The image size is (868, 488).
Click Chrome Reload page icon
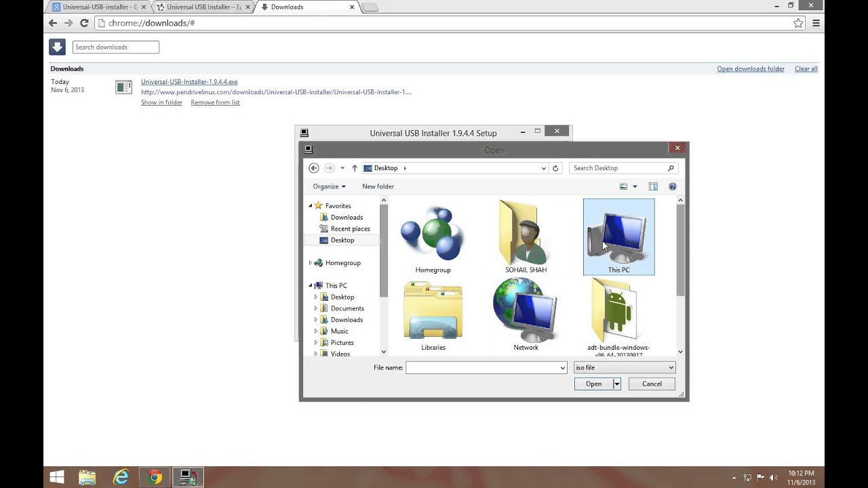(84, 23)
